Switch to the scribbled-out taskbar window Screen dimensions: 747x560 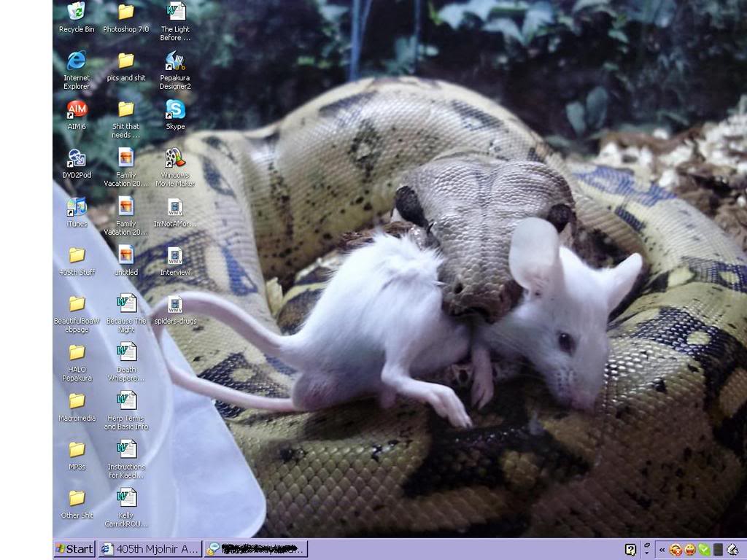(x=256, y=549)
